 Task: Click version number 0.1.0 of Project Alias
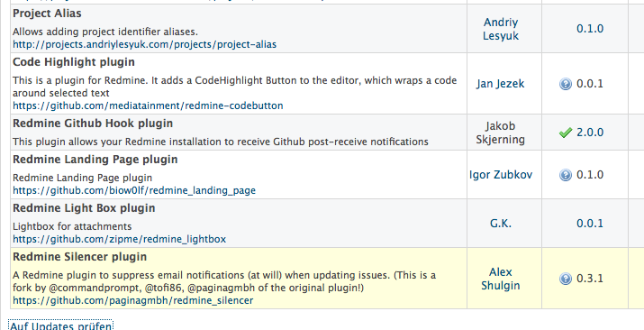coord(590,29)
